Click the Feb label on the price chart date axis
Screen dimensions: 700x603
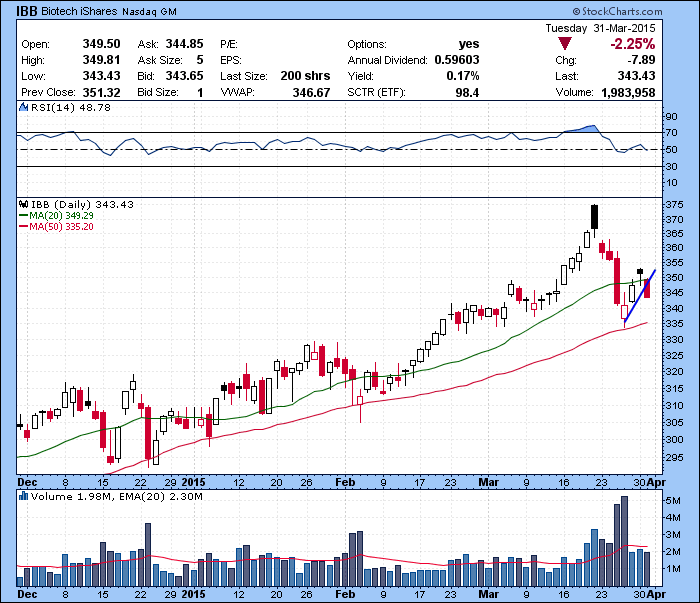[345, 482]
